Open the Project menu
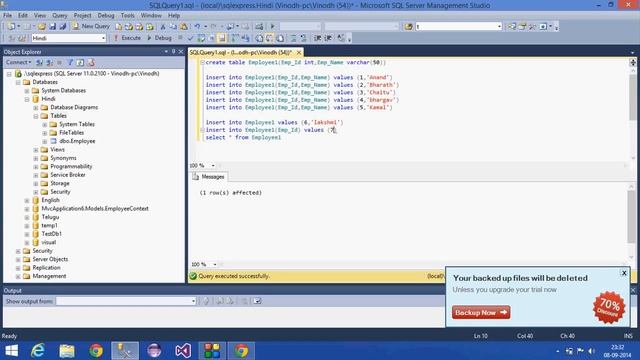 [82, 16]
